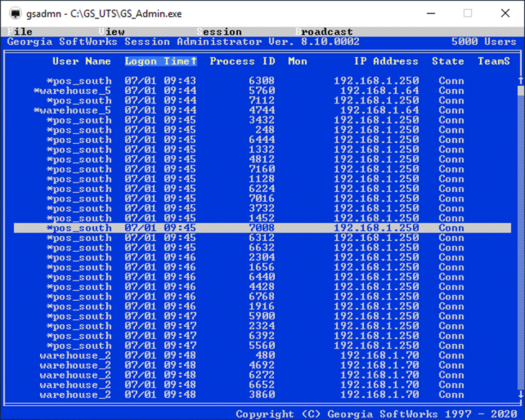Click the State column header
The width and height of the screenshot is (525, 420).
[x=448, y=61]
